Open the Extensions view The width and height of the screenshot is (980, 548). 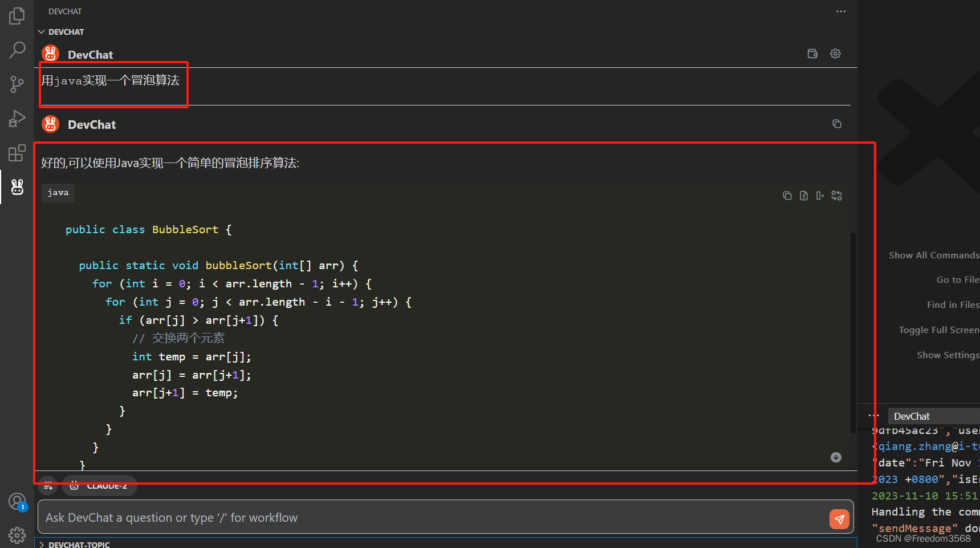[x=17, y=153]
